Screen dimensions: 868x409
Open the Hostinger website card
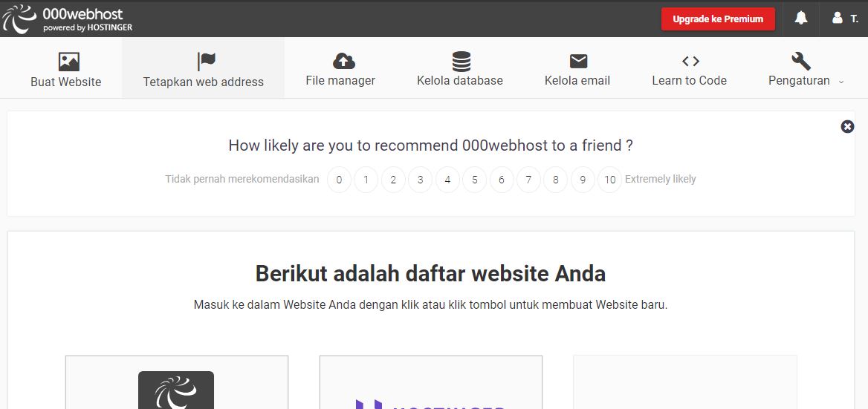431,382
